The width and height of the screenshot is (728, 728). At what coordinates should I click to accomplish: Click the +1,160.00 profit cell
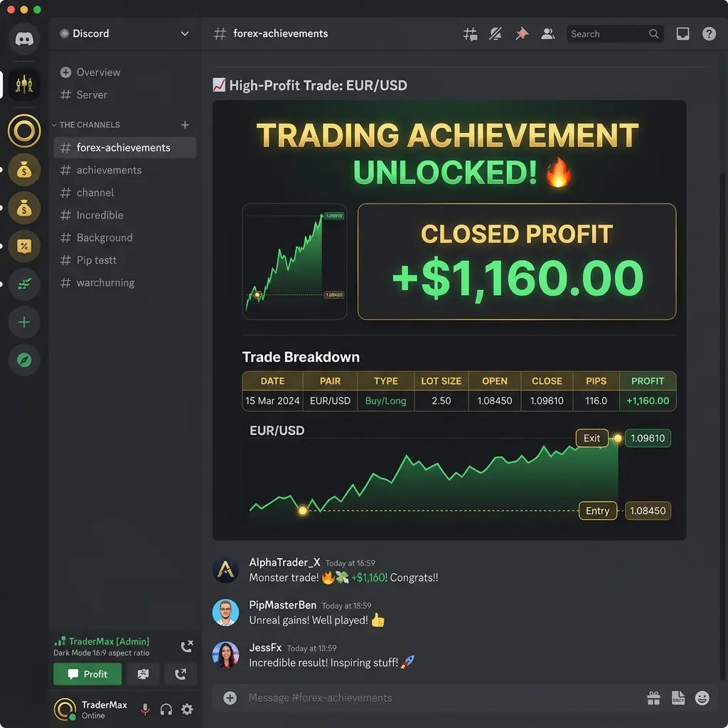point(648,401)
